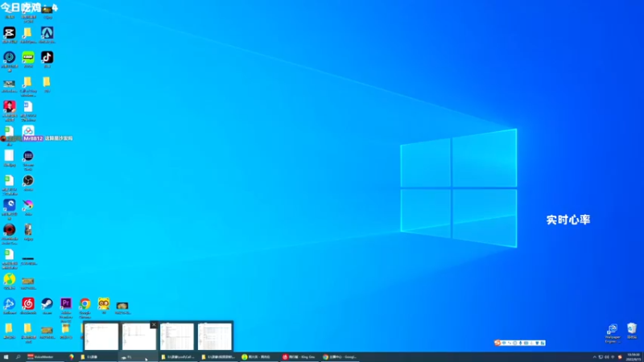644x362 pixels.
Task: Open the green KOOK desktop shortcut
Action: tap(28, 57)
